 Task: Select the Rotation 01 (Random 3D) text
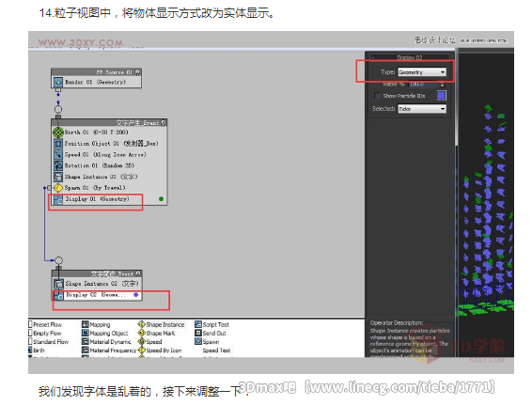tap(100, 165)
